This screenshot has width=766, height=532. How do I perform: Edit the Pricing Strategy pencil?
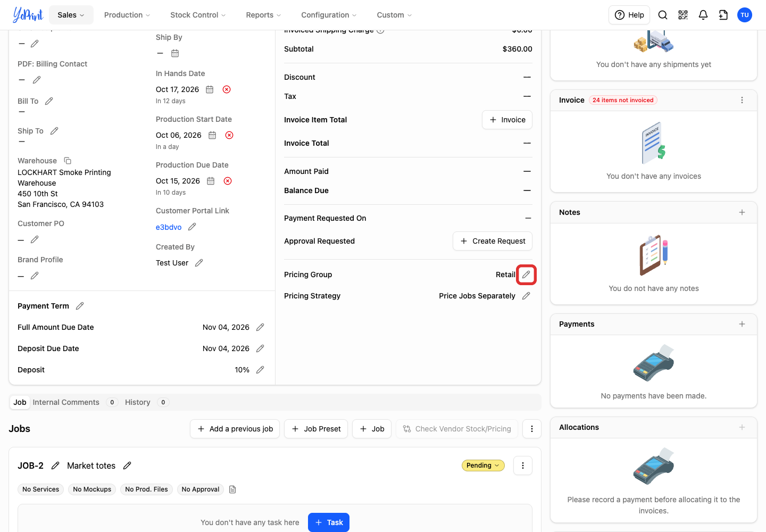[526, 296]
